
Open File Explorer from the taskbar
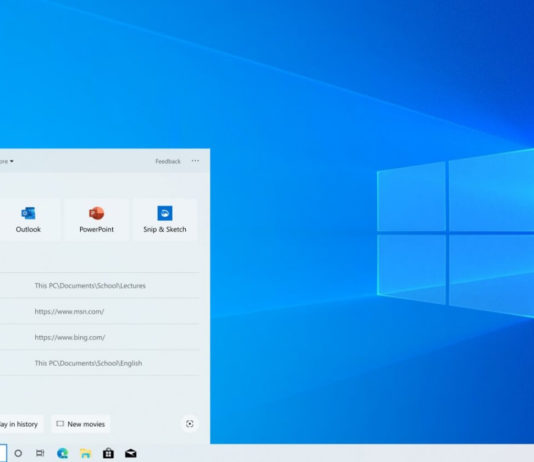[85, 453]
